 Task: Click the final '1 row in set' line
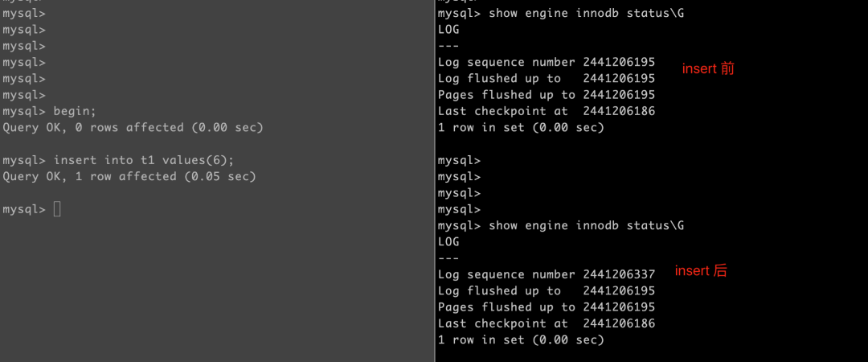coord(521,339)
